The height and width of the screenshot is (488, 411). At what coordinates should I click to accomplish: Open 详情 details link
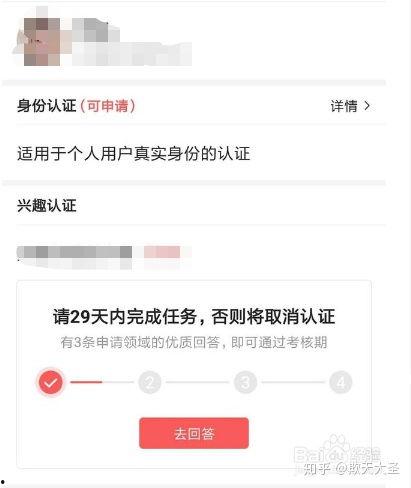344,106
